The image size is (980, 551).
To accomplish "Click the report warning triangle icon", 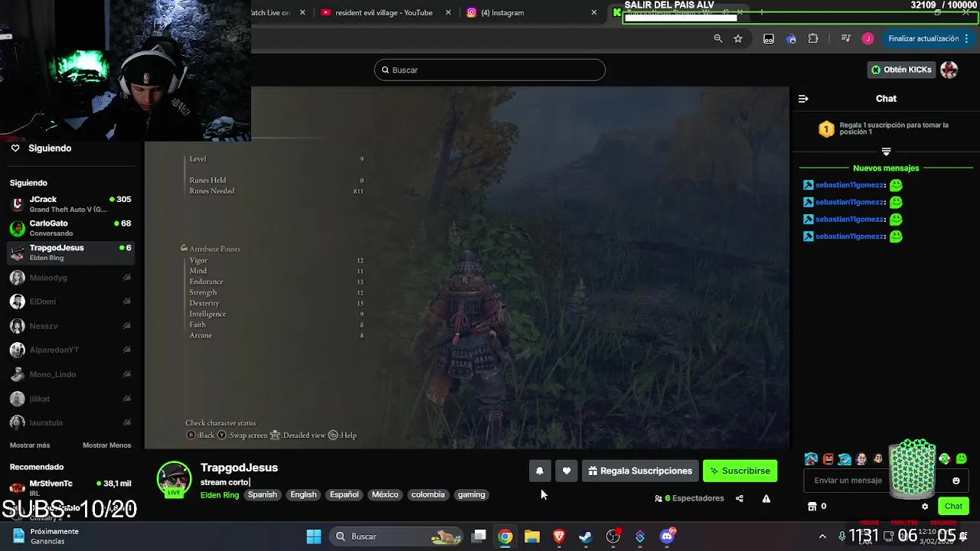I will [766, 498].
